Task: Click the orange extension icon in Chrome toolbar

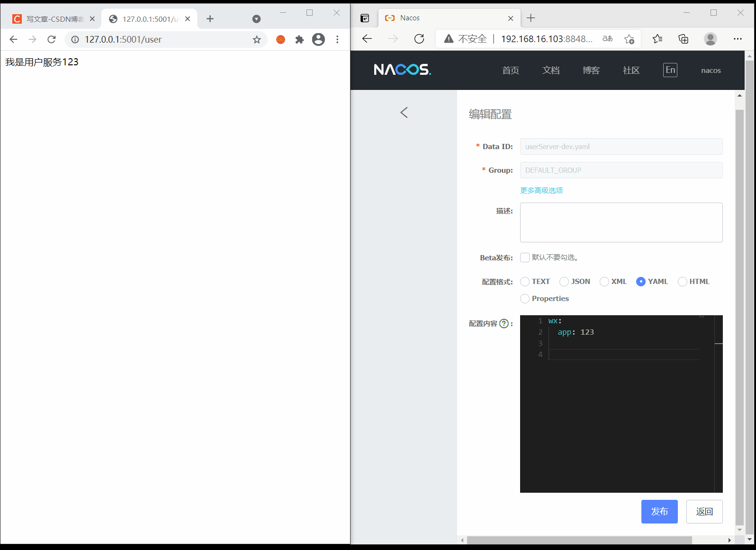Action: click(280, 39)
